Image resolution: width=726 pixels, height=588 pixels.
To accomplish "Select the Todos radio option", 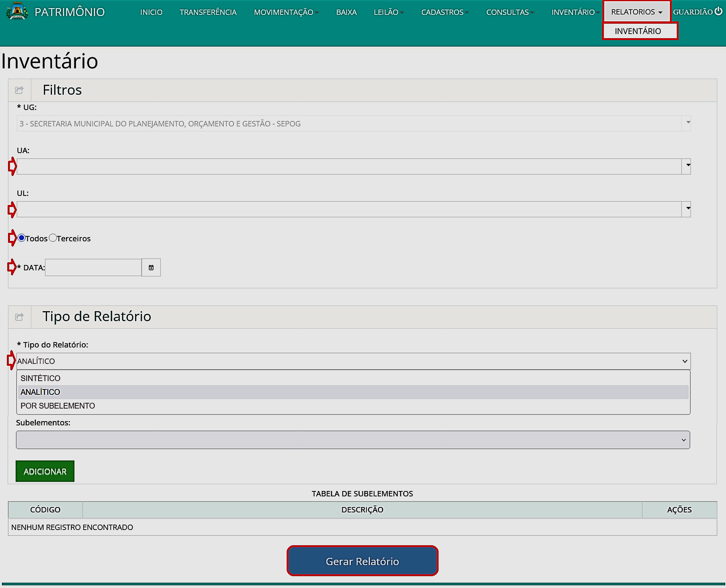I will pos(22,238).
